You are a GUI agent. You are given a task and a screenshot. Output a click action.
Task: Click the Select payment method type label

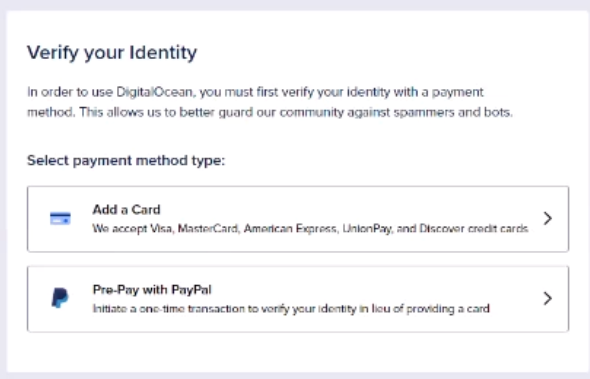[126, 160]
